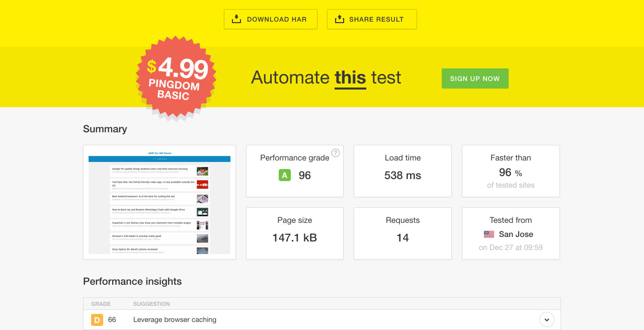The image size is (644, 330).
Task: Click the green A grade badge
Action: click(x=285, y=175)
